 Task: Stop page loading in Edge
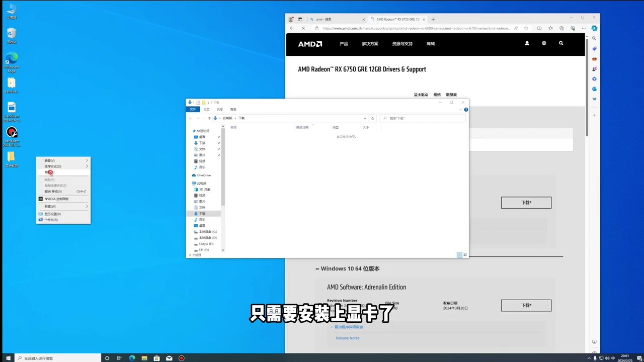coord(303,28)
